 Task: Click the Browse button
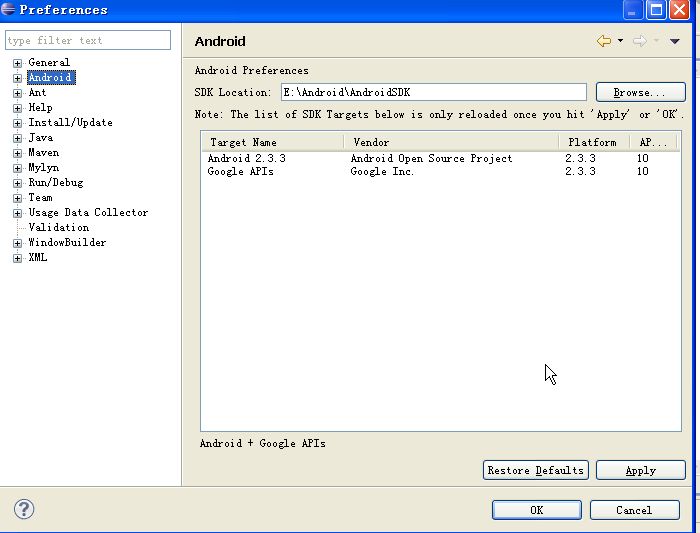point(641,92)
